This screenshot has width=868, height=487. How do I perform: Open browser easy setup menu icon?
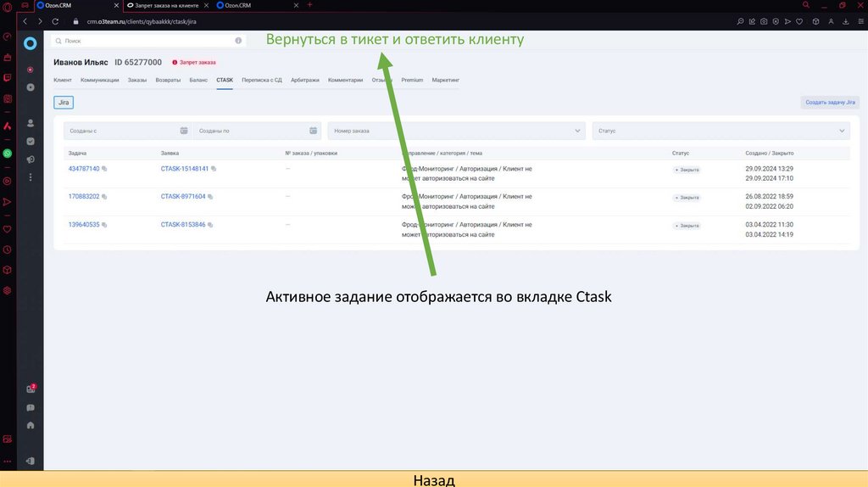pyautogui.click(x=861, y=21)
